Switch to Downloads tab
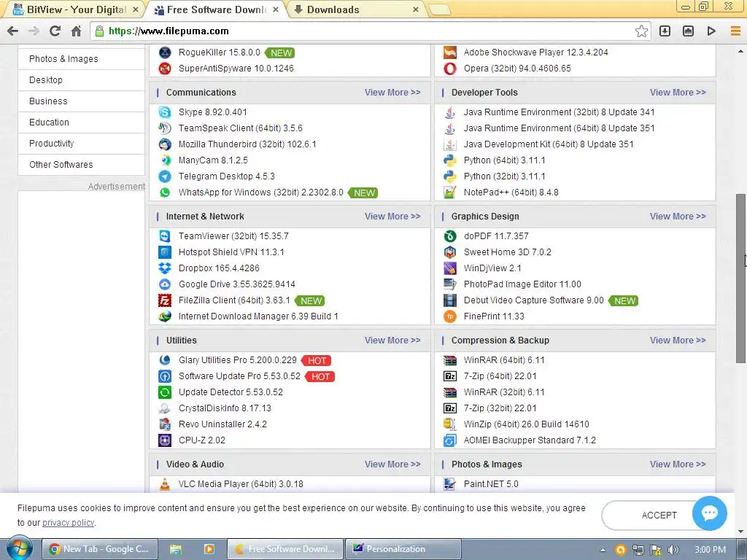The height and width of the screenshot is (560, 747). 356,9
